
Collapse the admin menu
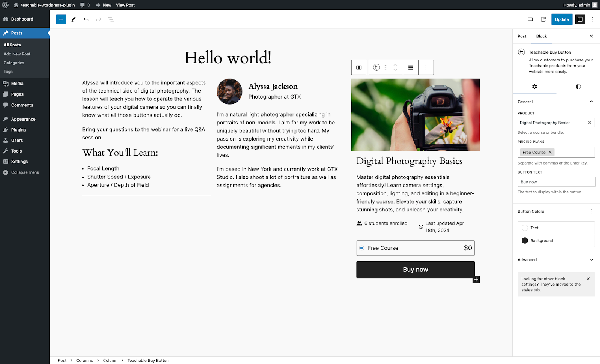[25, 172]
